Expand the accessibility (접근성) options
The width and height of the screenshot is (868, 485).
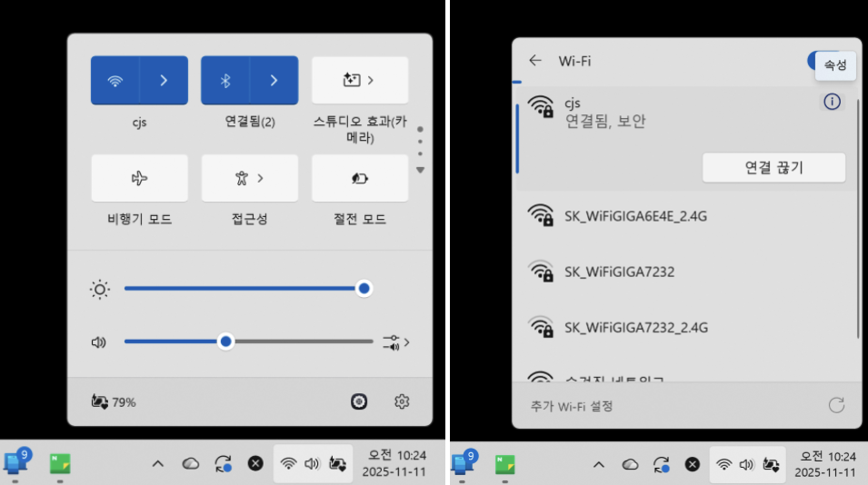tap(249, 178)
